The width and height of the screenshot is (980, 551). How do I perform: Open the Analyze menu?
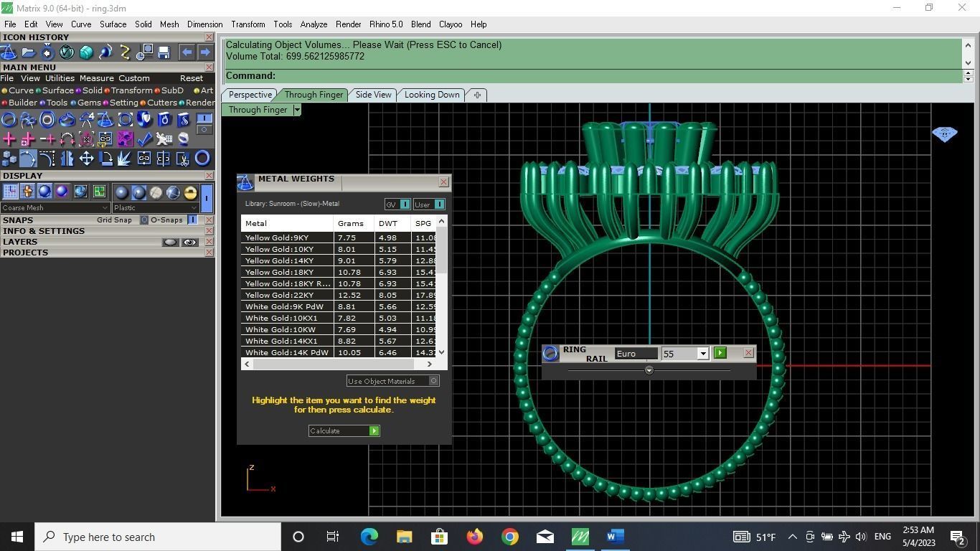coord(314,24)
